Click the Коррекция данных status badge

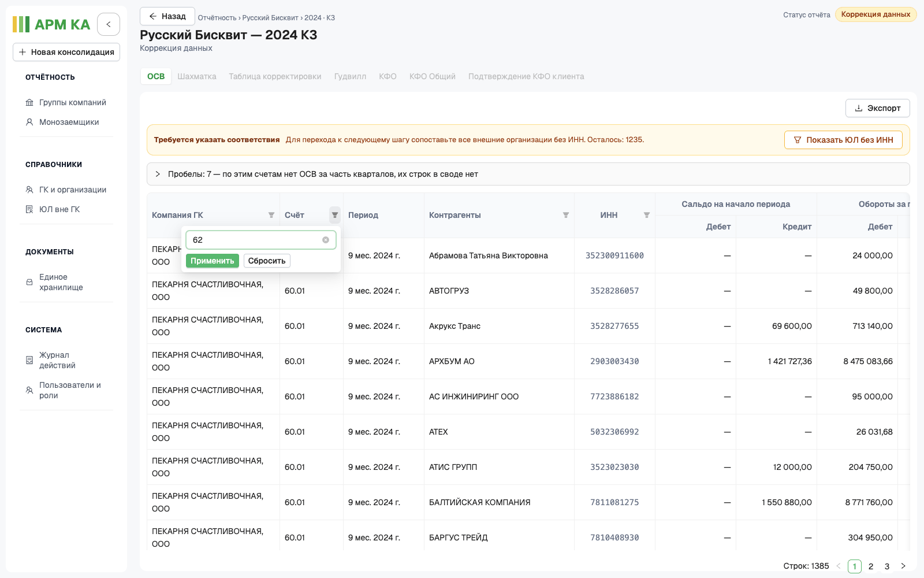[x=875, y=14]
